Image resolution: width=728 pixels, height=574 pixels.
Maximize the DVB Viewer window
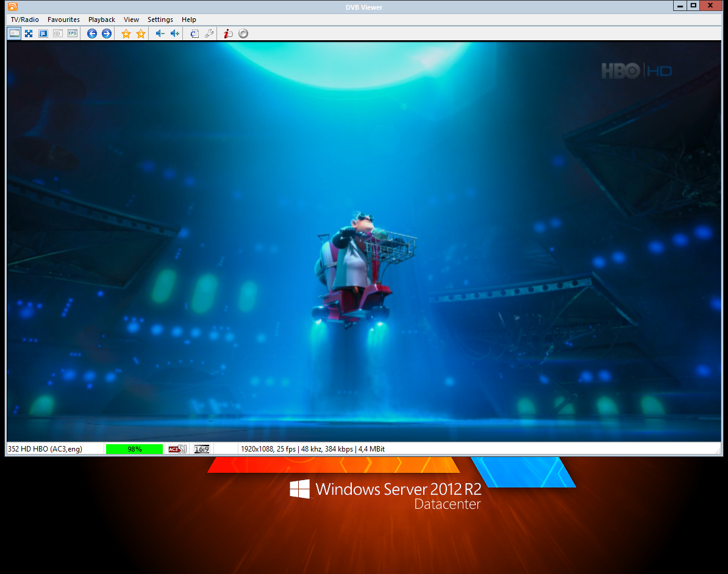(x=694, y=5)
